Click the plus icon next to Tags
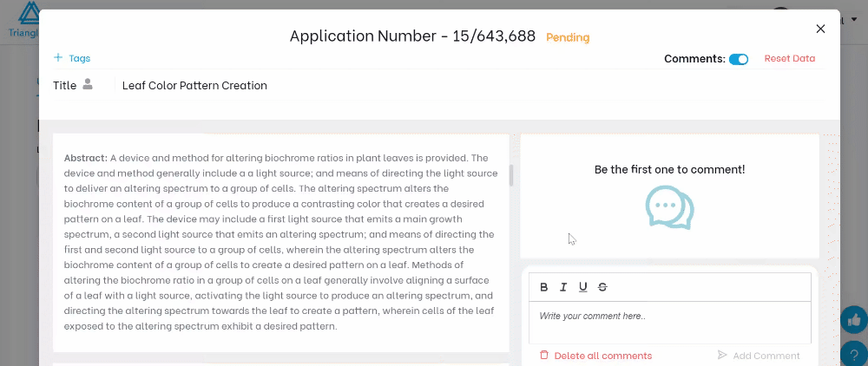This screenshot has width=868, height=366. pos(58,57)
